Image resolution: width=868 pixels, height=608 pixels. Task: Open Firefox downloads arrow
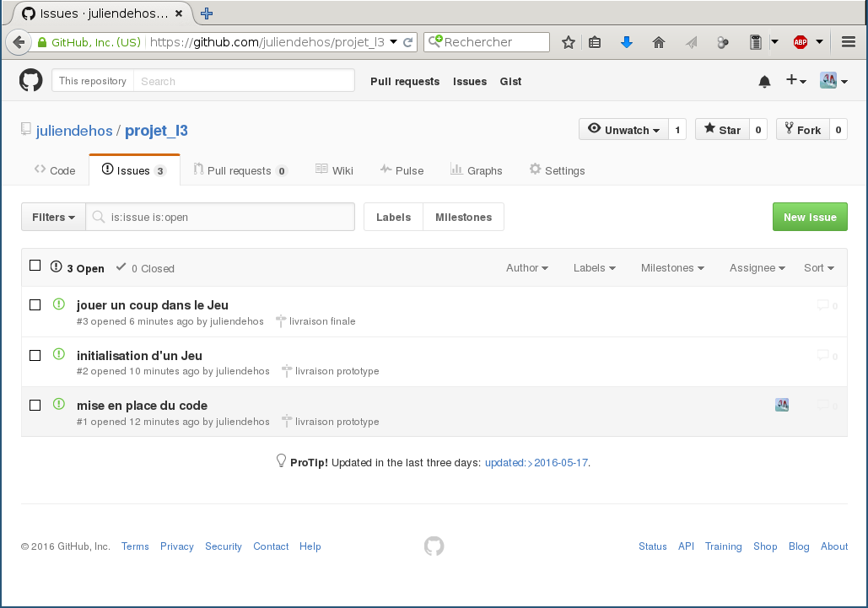626,42
